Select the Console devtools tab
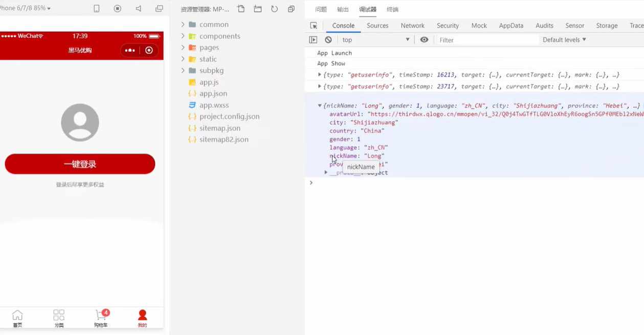This screenshot has width=644, height=335. tap(343, 26)
